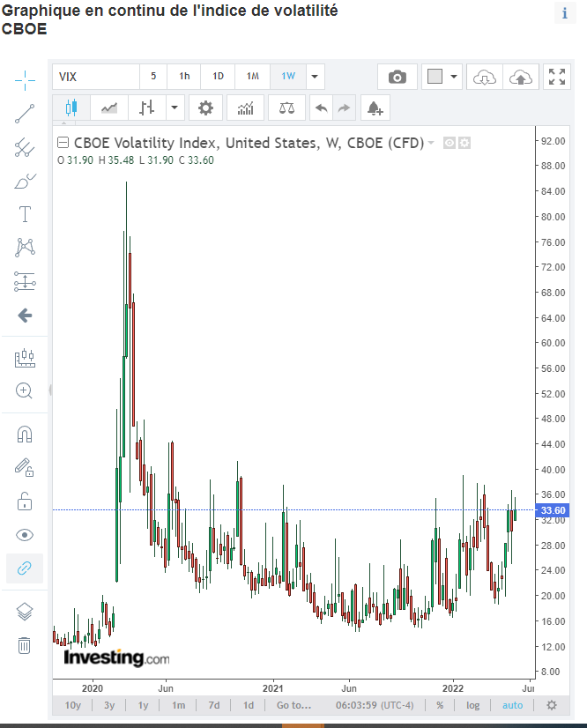Select the Text annotation tool
This screenshot has width=587, height=728.
coord(25,214)
